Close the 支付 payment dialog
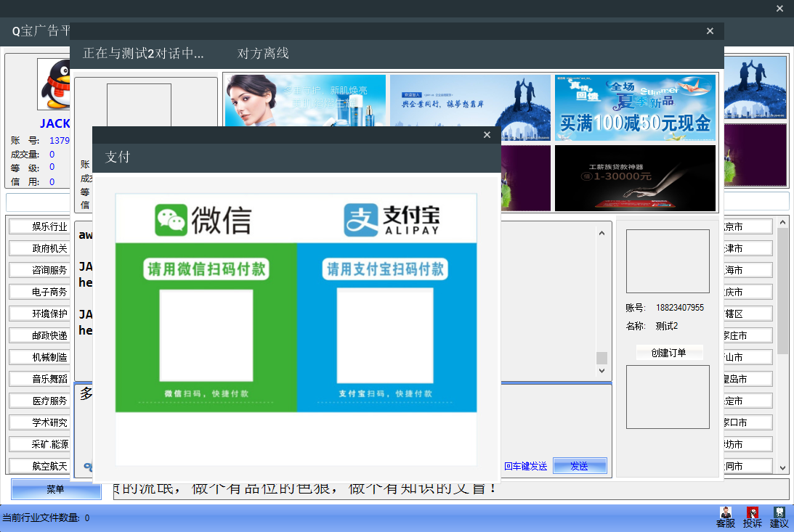The height and width of the screenshot is (532, 794). tap(487, 135)
